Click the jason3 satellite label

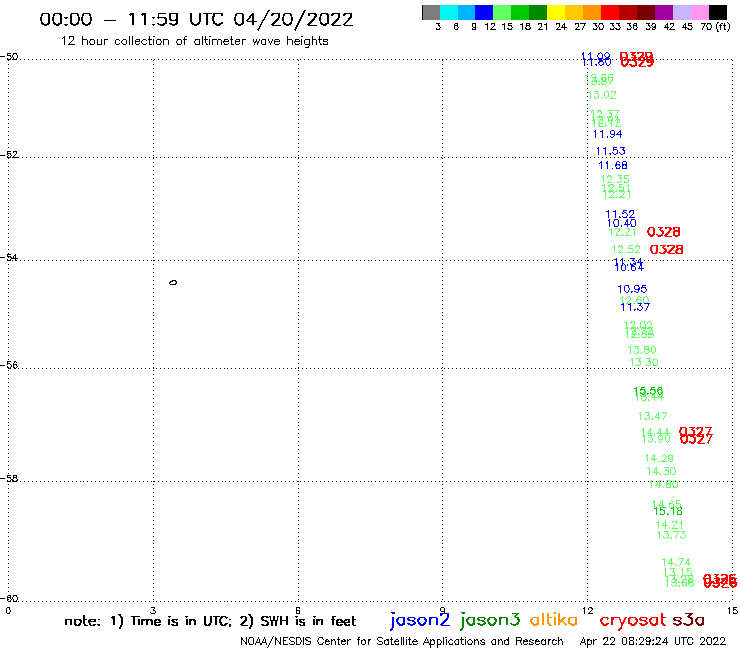490,620
